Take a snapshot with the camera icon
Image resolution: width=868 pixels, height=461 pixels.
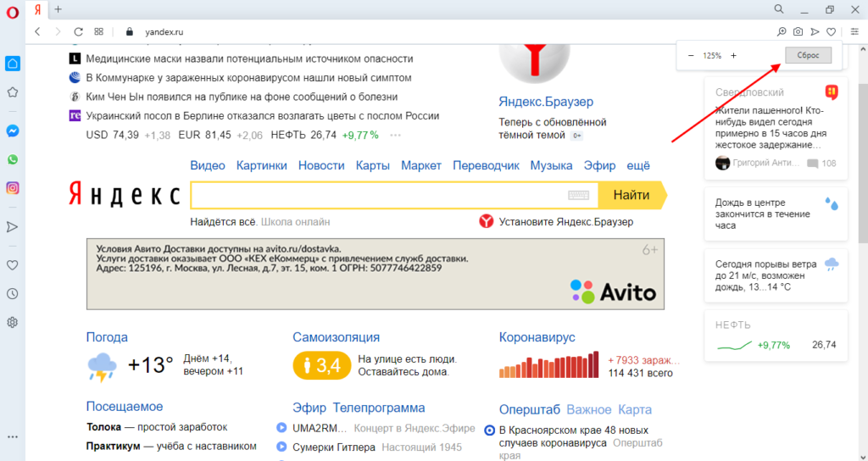point(798,31)
